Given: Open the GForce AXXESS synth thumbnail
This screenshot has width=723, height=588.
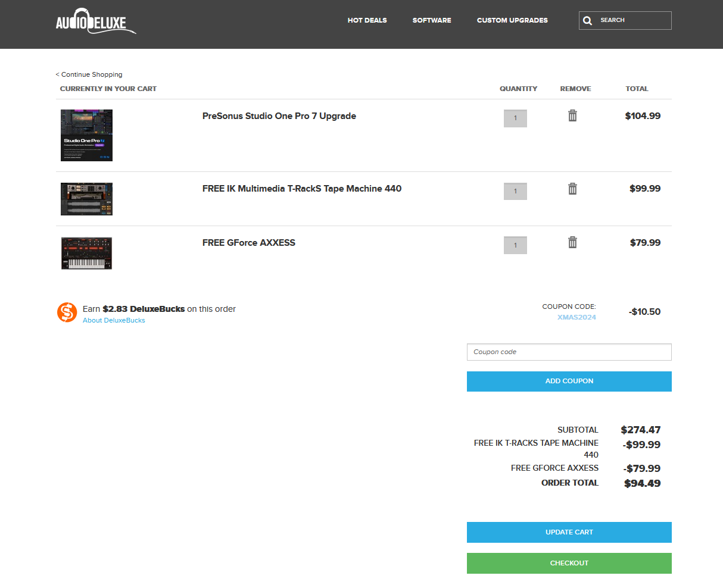Looking at the screenshot, I should (86, 253).
